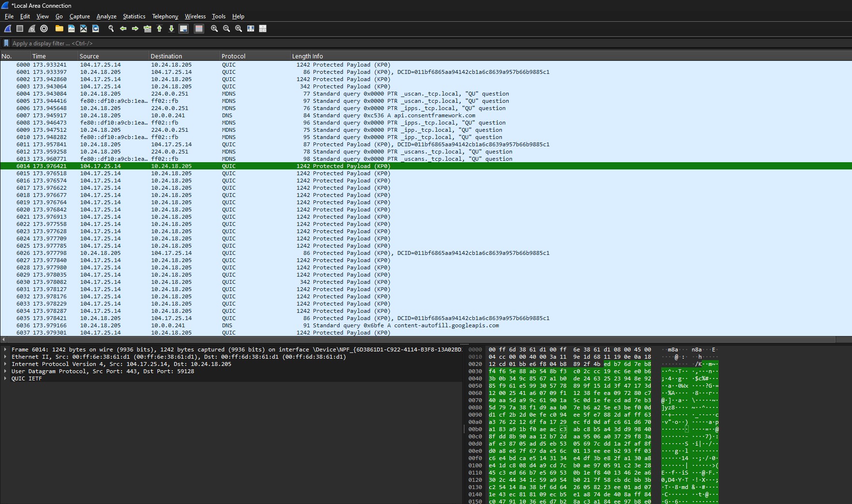Go to the last packet with down arrow
852x504 pixels.
point(171,28)
